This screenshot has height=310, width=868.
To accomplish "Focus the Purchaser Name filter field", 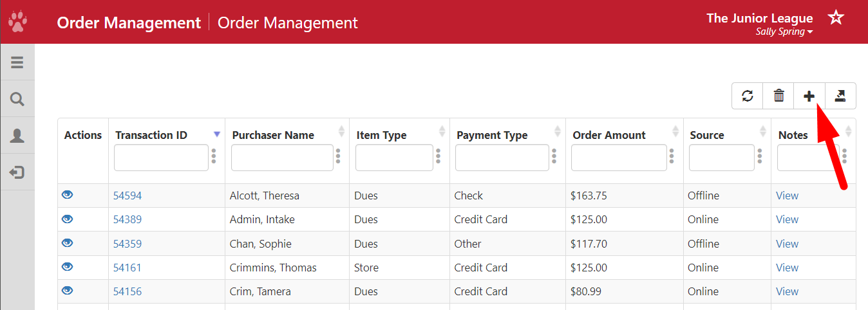I will point(282,158).
